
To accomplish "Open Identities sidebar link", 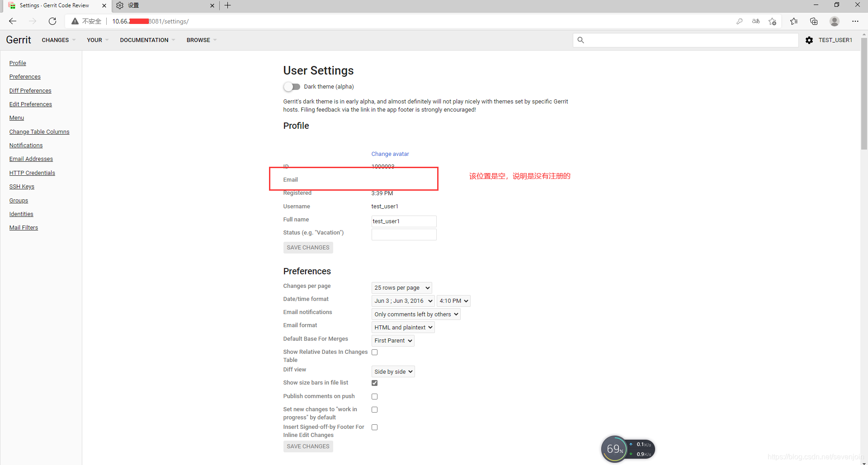I will [x=21, y=214].
